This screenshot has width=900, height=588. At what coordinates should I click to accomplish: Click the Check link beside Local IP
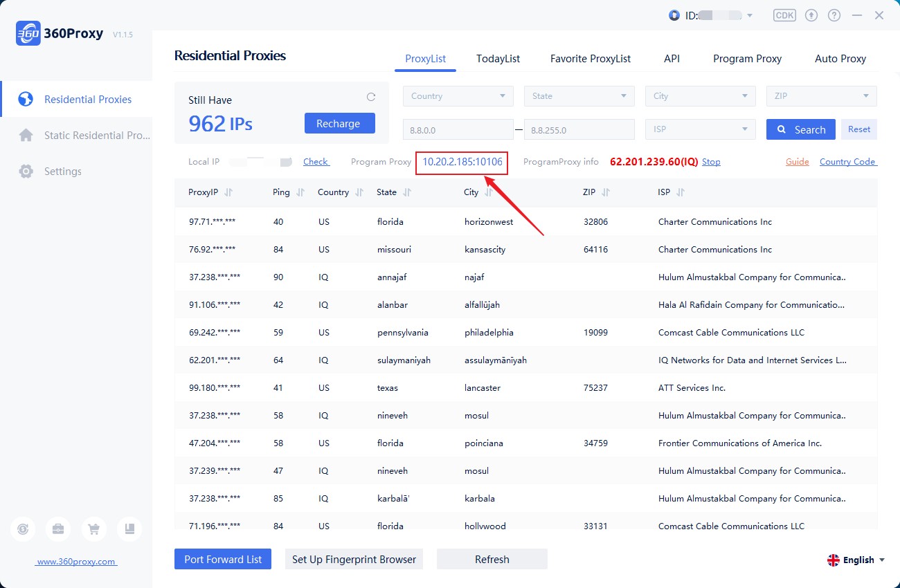(316, 161)
